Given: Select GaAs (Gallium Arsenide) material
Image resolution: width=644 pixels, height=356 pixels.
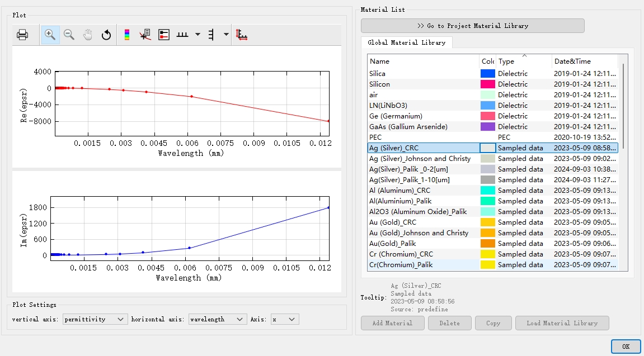Looking at the screenshot, I should tap(492, 127).
